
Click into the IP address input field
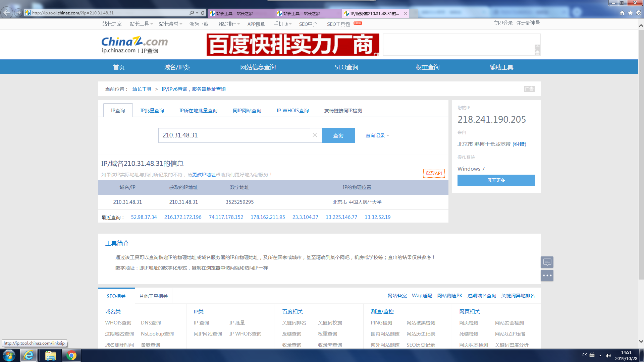point(235,135)
